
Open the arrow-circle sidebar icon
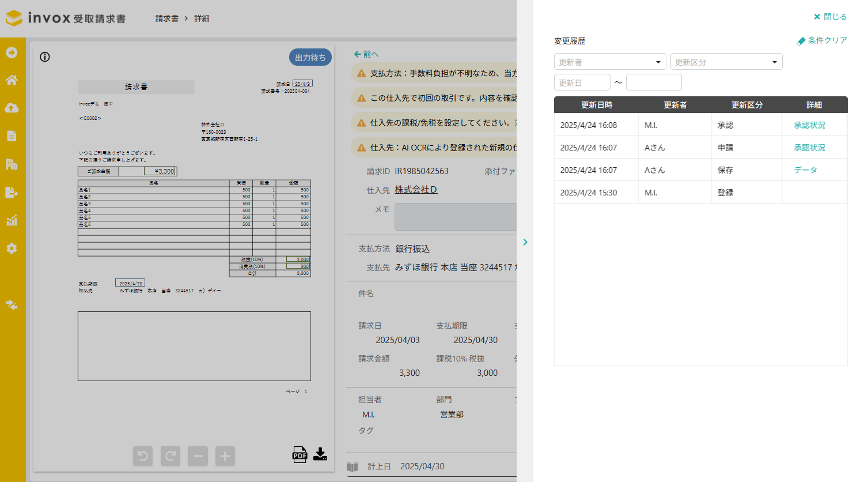pyautogui.click(x=12, y=52)
